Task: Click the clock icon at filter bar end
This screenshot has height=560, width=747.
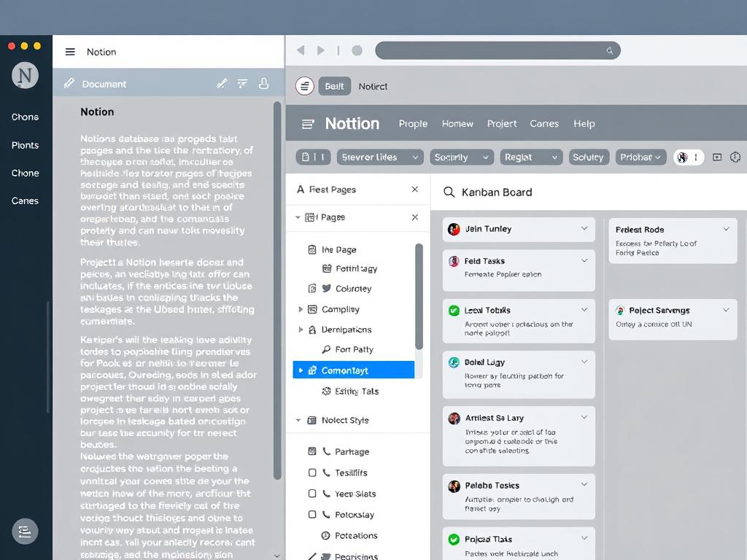Action: tap(735, 157)
